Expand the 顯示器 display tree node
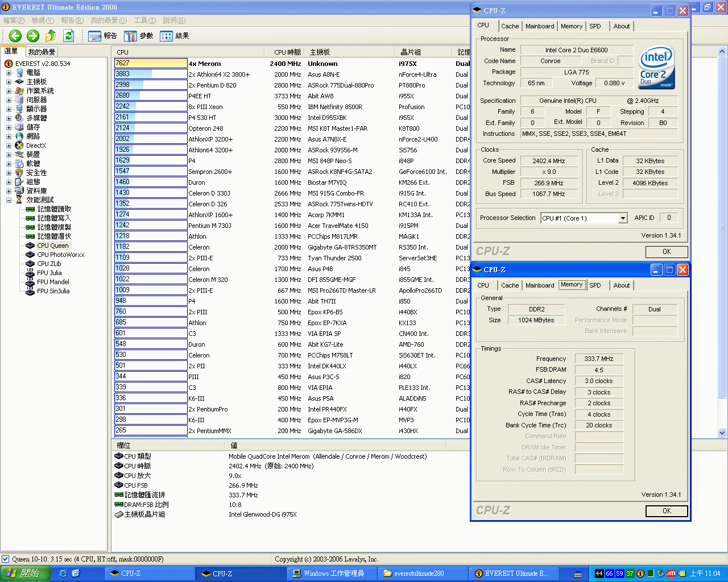 9,109
